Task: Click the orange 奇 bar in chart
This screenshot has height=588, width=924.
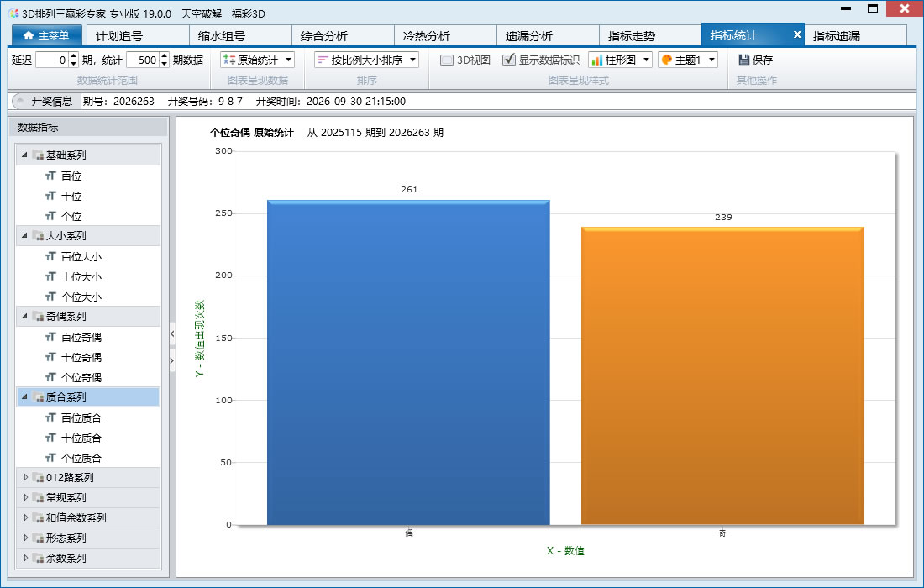Action: (x=722, y=375)
